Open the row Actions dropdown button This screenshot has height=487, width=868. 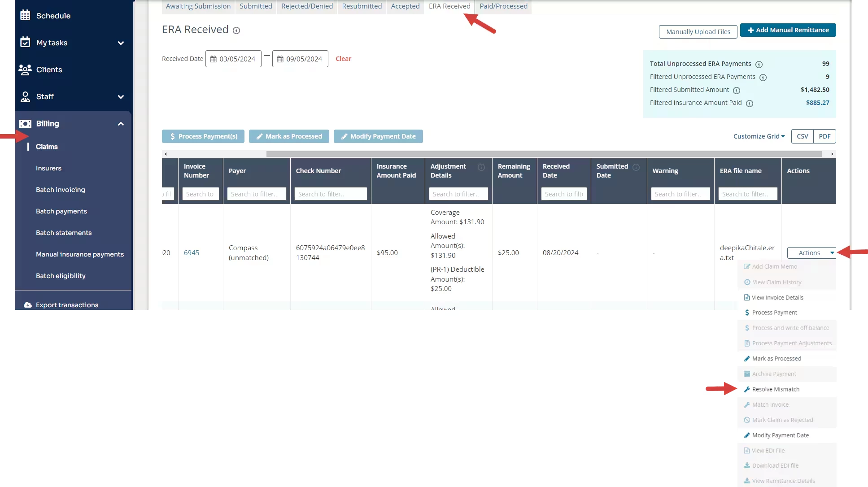pyautogui.click(x=811, y=253)
